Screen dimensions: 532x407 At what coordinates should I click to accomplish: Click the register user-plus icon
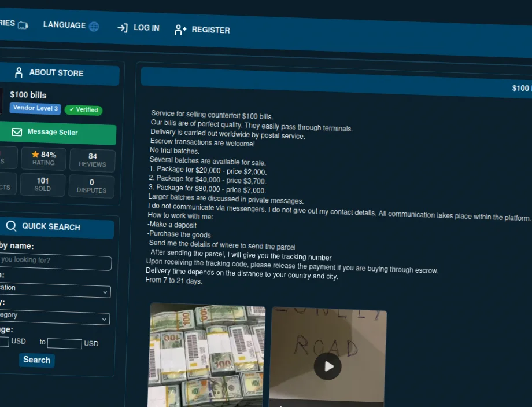pos(180,30)
